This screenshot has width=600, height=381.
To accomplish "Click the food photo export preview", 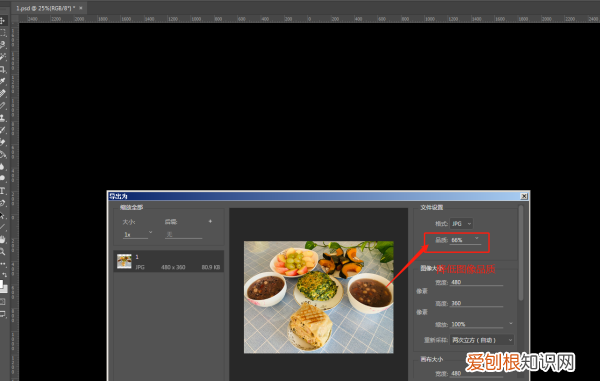I will pos(319,297).
